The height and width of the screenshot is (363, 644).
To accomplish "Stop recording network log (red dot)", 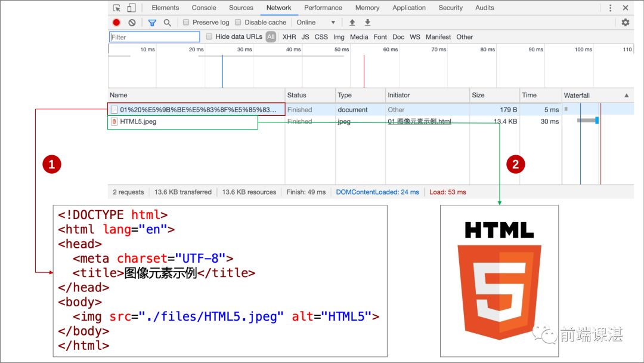I will pos(117,23).
